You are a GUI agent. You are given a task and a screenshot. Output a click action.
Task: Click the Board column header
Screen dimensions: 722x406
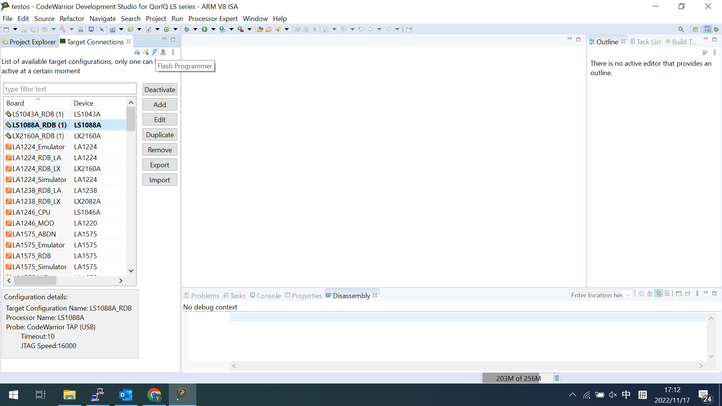(37, 103)
